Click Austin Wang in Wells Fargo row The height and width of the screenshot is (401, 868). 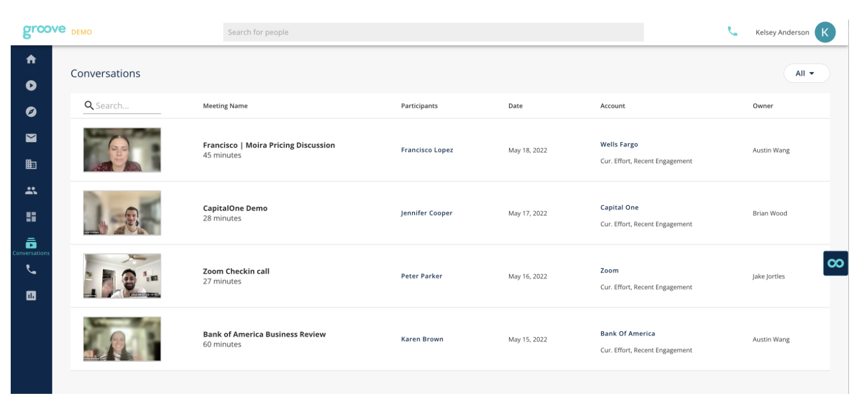pos(771,151)
